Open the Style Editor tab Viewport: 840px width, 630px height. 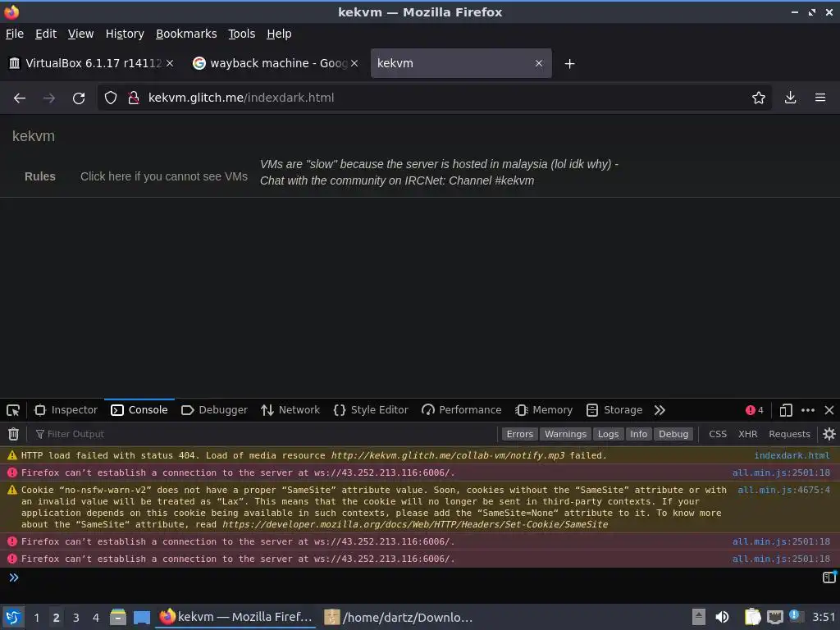click(371, 410)
